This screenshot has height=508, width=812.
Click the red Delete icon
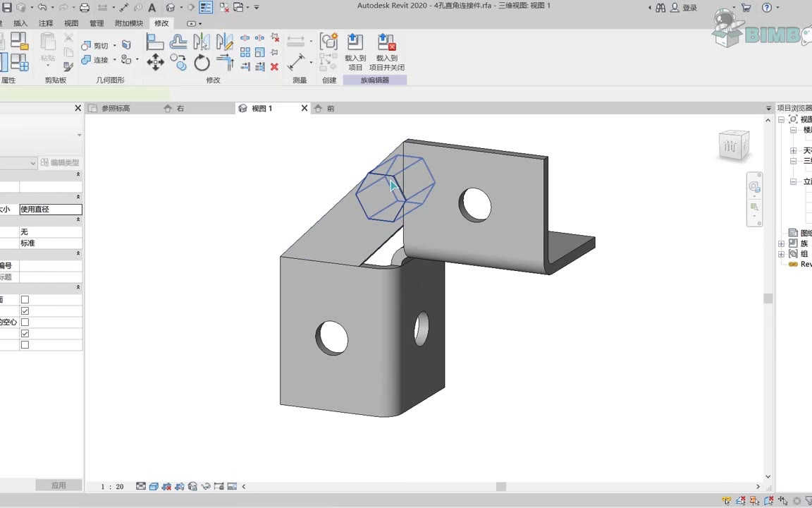click(274, 67)
